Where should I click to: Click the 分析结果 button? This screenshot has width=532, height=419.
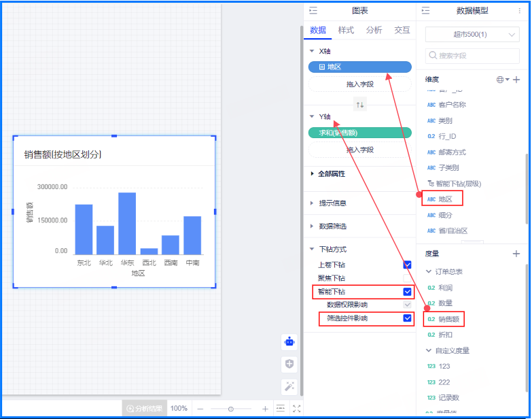(144, 408)
